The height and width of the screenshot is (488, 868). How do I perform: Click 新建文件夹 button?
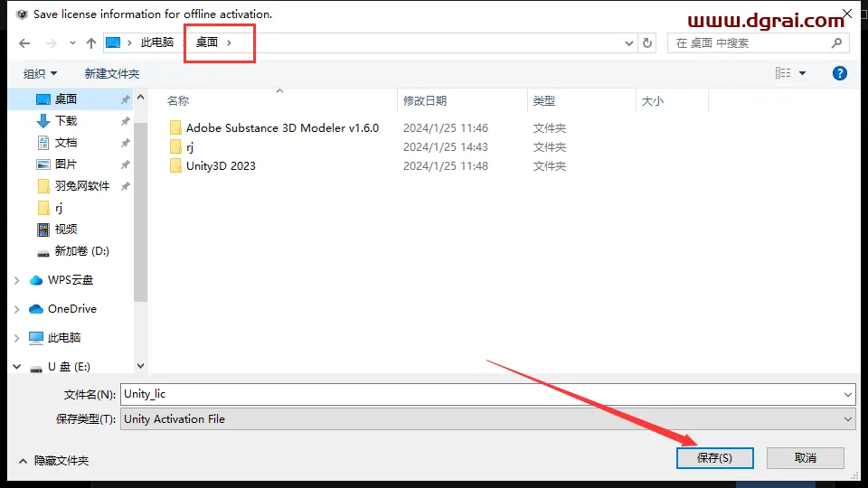click(112, 73)
